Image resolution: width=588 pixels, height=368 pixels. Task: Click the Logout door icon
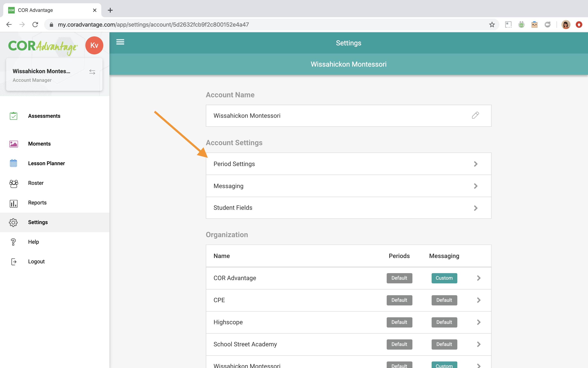click(14, 262)
